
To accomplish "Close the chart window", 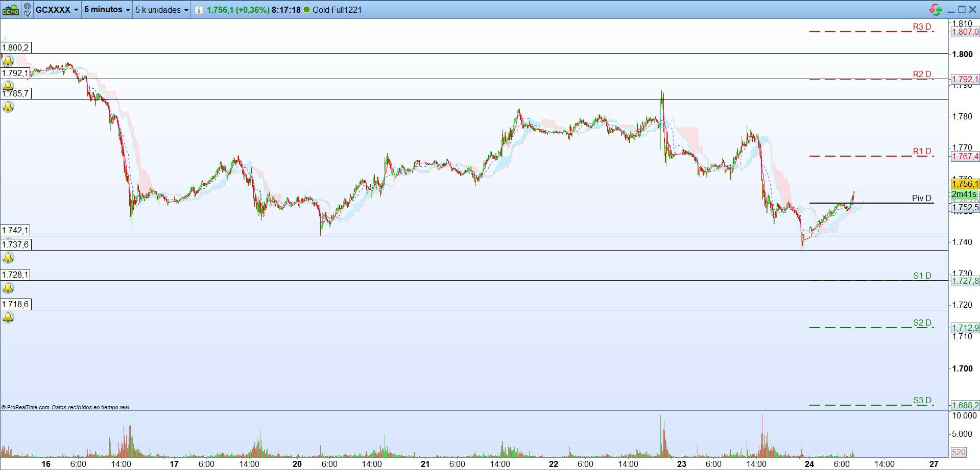I will [x=973, y=10].
